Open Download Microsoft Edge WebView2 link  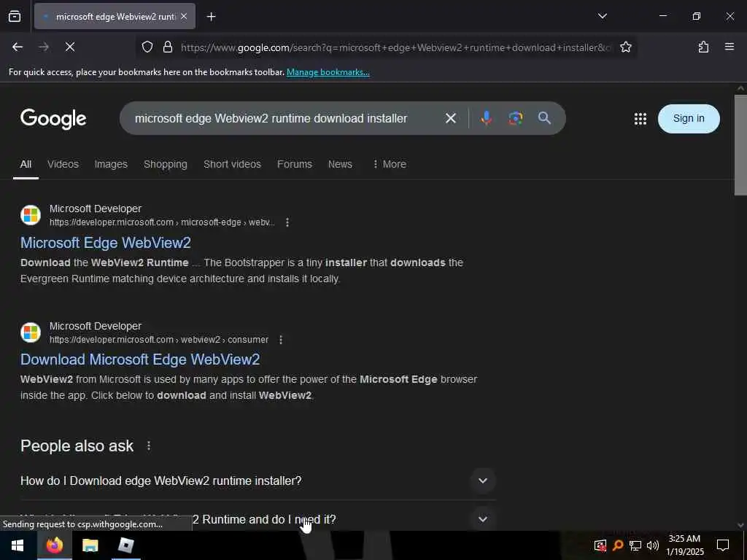(x=140, y=359)
